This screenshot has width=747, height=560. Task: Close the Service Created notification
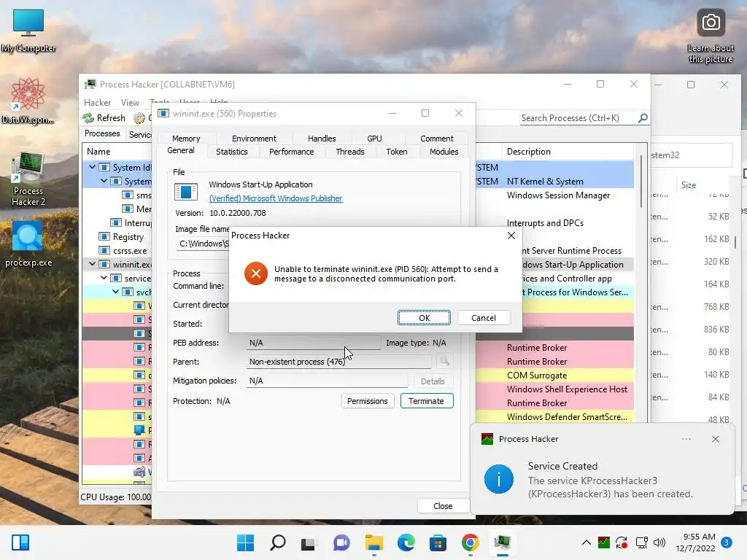click(715, 439)
